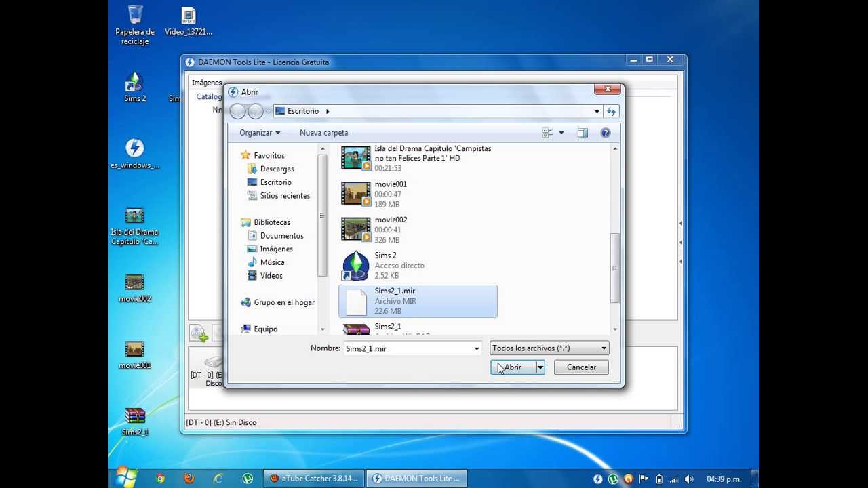Open the Abrir button split arrow
The width and height of the screenshot is (868, 488).
point(540,367)
